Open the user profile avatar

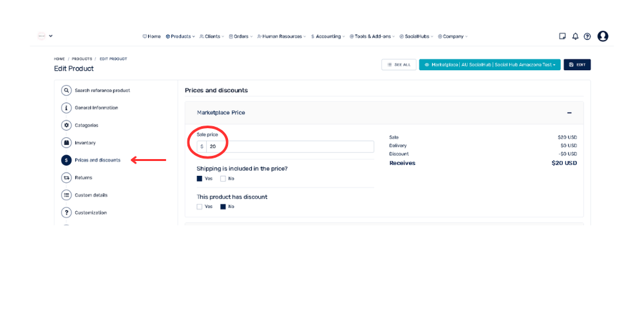pyautogui.click(x=603, y=36)
